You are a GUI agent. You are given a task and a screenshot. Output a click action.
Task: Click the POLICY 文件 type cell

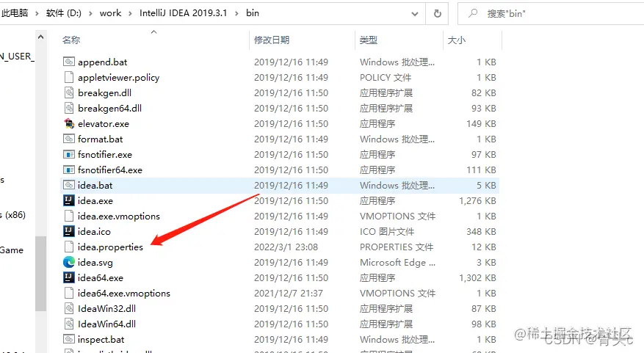click(386, 78)
